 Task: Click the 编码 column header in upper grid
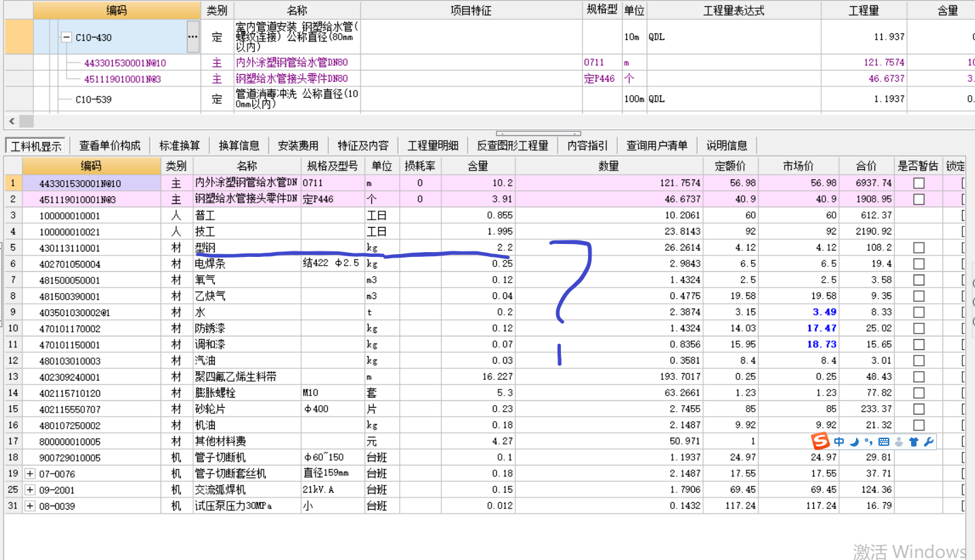tap(116, 10)
